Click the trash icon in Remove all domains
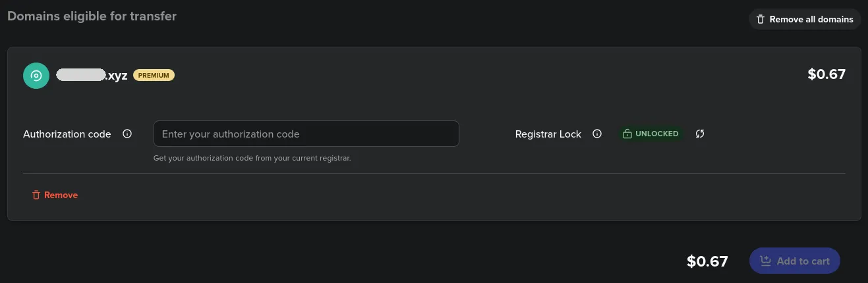The height and width of the screenshot is (283, 868). (x=761, y=19)
